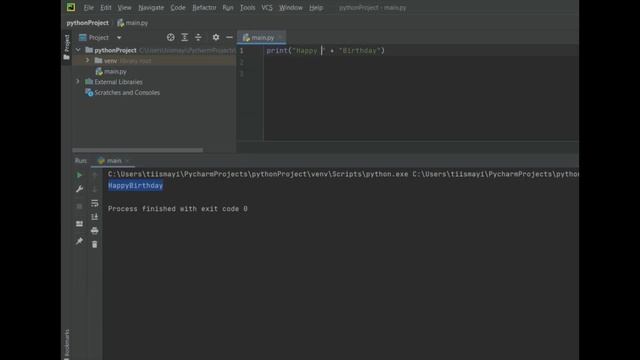Click the highlighted HappyBirthday output text
The width and height of the screenshot is (640, 360).
click(136, 186)
